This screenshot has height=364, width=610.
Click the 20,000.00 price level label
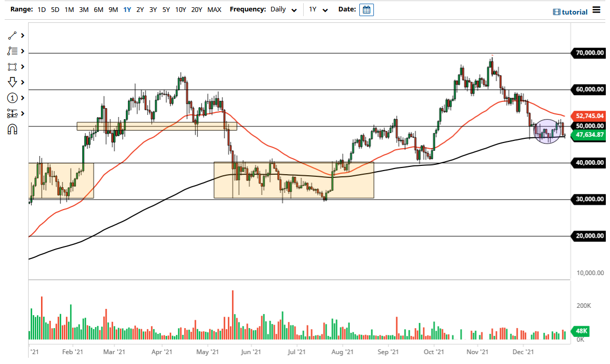pos(589,236)
